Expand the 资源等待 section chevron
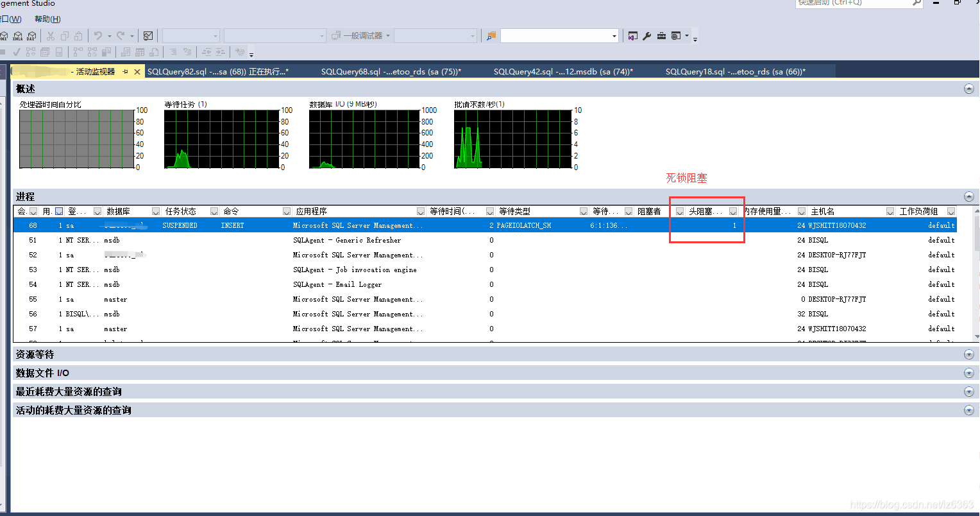Viewport: 980px width, 516px height. point(968,354)
